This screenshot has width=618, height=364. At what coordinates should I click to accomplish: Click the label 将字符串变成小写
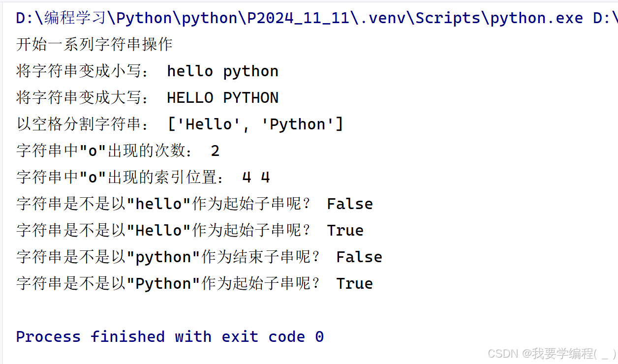coord(83,71)
